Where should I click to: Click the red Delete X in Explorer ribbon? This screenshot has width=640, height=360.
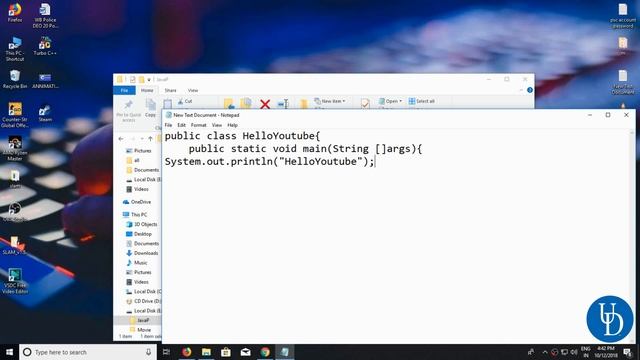tap(265, 104)
